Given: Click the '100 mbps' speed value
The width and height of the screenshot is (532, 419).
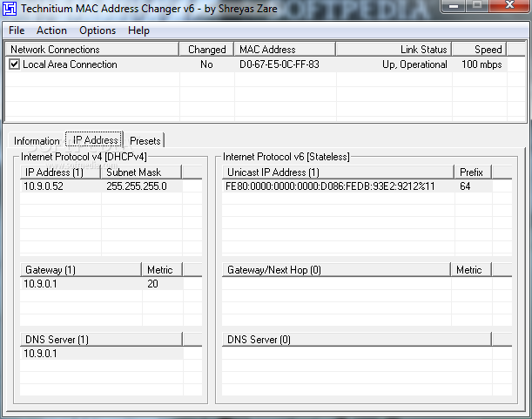Looking at the screenshot, I should [x=481, y=64].
